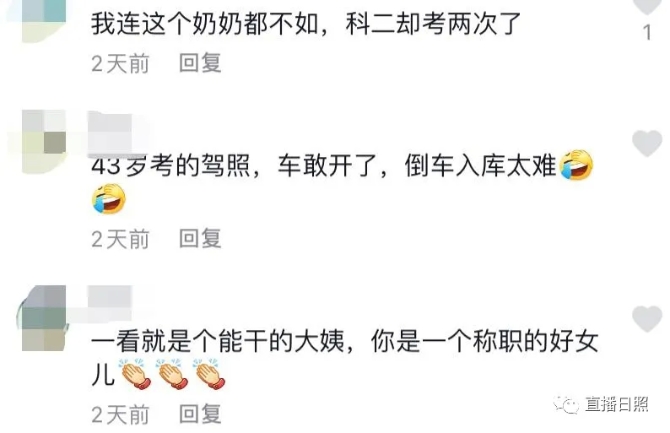This screenshot has width=670, height=433.
Task: Reply to the 称职的好女儿 comment
Action: click(200, 414)
